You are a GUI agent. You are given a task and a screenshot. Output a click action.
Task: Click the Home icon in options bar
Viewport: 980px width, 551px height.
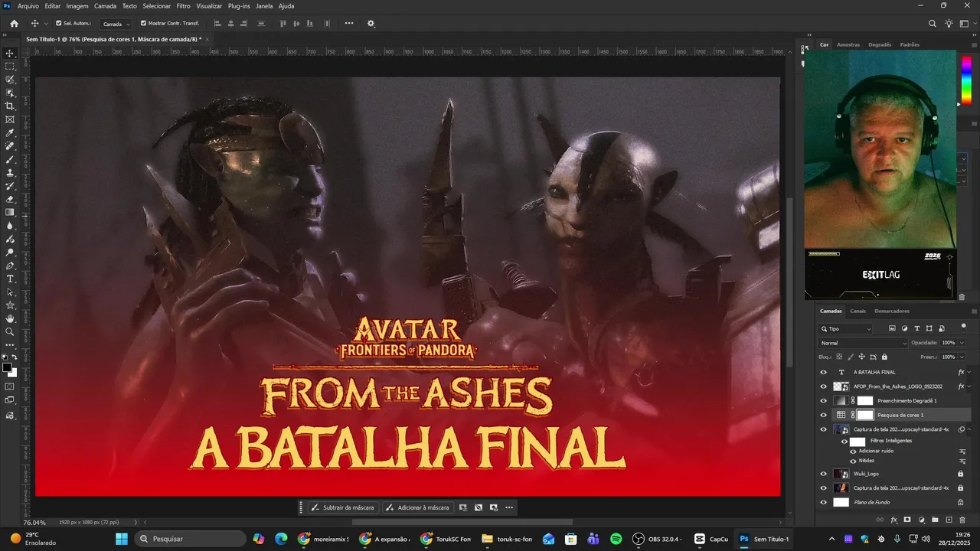click(x=14, y=24)
